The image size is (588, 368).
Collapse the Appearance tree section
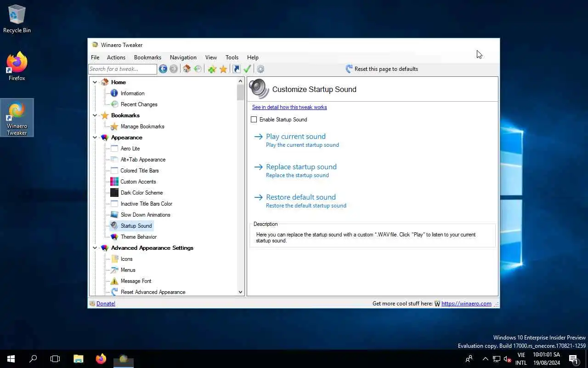tap(95, 138)
